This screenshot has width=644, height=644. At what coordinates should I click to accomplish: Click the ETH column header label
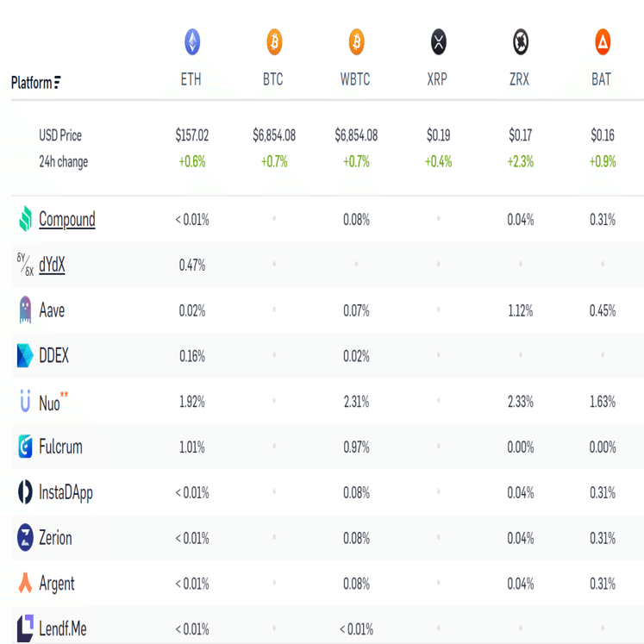[191, 79]
